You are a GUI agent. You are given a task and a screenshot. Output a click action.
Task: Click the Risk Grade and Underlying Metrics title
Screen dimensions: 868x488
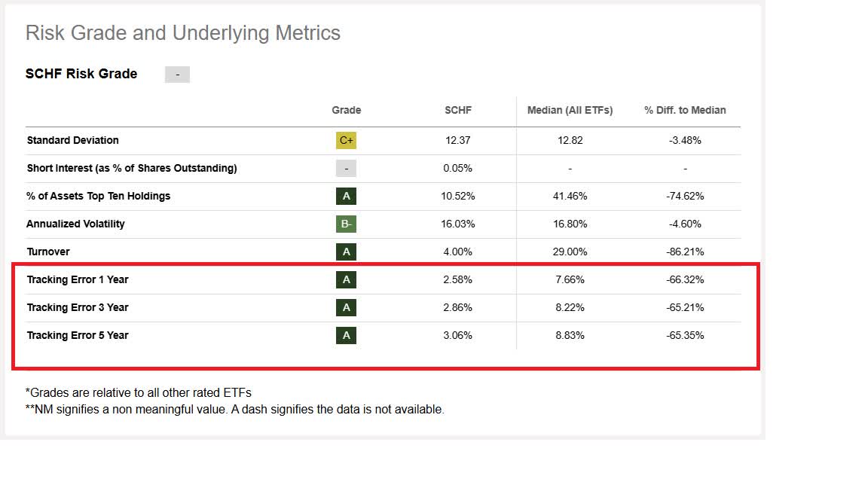[x=183, y=33]
